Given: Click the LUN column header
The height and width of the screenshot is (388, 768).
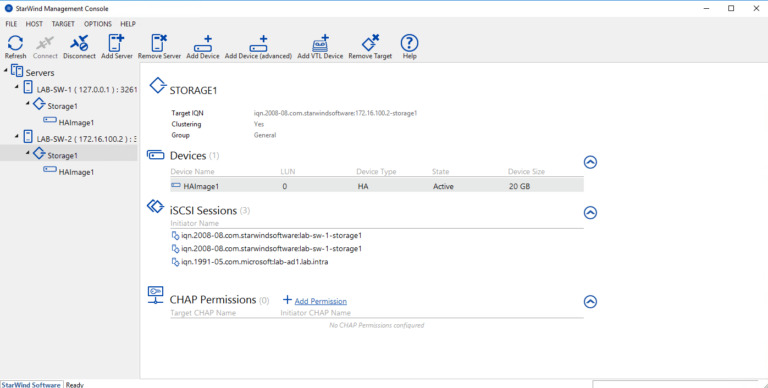Looking at the screenshot, I should [x=288, y=171].
